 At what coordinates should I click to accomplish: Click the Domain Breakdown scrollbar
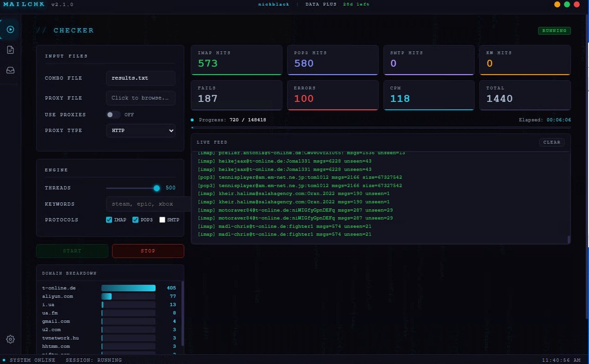pyautogui.click(x=182, y=313)
